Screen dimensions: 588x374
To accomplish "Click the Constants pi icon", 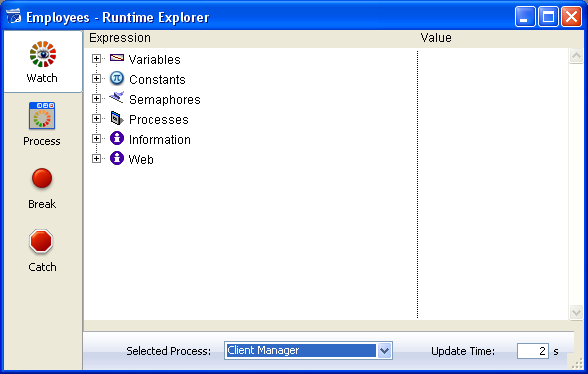I will pyautogui.click(x=117, y=78).
